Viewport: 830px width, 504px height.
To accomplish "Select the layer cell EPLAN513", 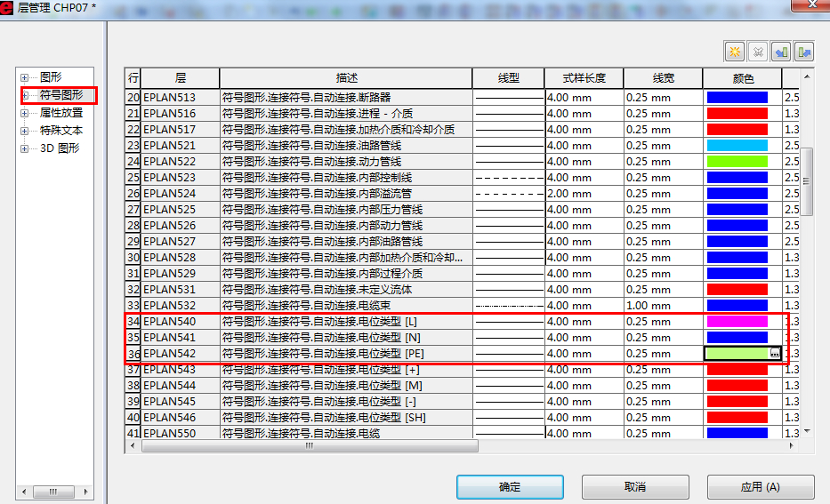I will pyautogui.click(x=180, y=97).
